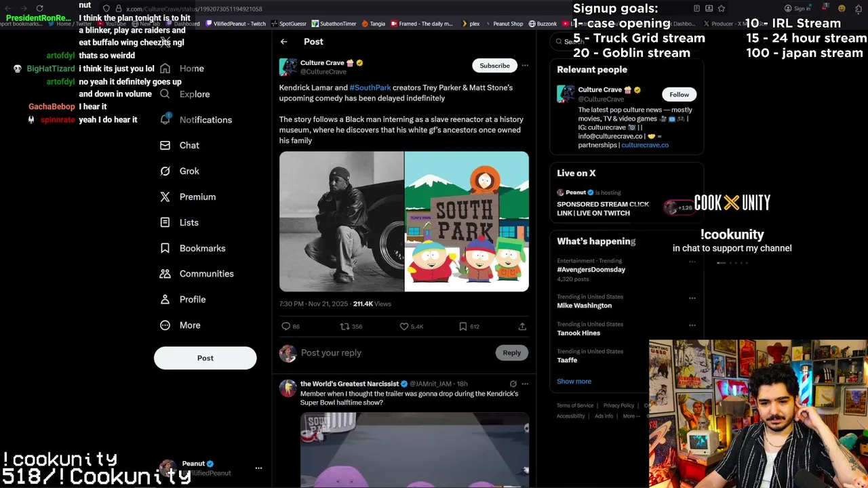Open the VilifiedPeanut - Twitch bookmark
Viewport: 868px width, 488px height.
click(x=235, y=24)
